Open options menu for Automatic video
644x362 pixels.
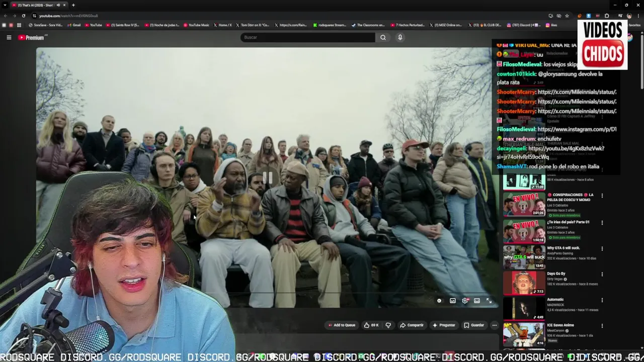[602, 301]
